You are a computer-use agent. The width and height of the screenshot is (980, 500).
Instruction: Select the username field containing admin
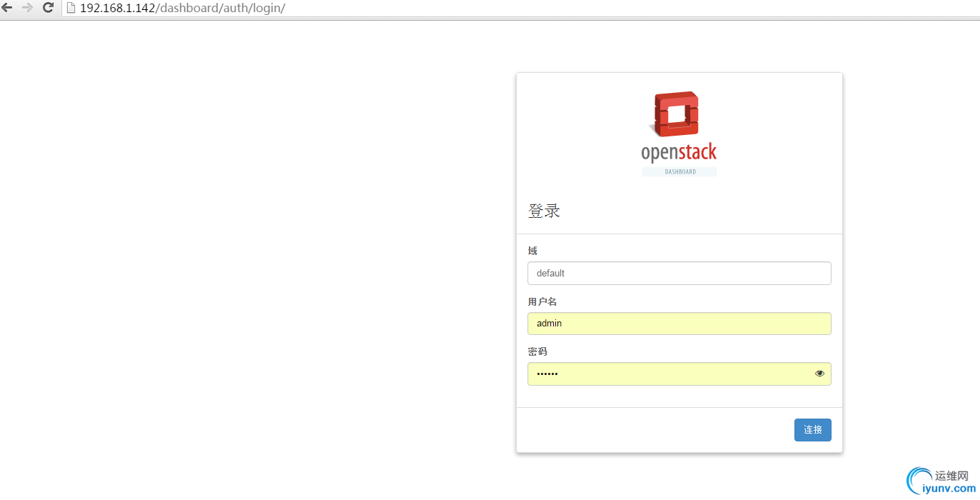[680, 324]
